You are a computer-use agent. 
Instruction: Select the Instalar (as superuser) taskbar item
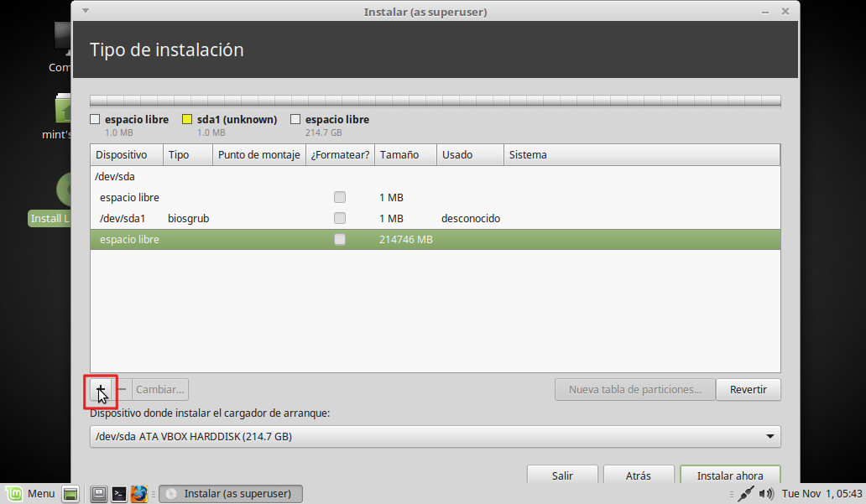point(231,494)
